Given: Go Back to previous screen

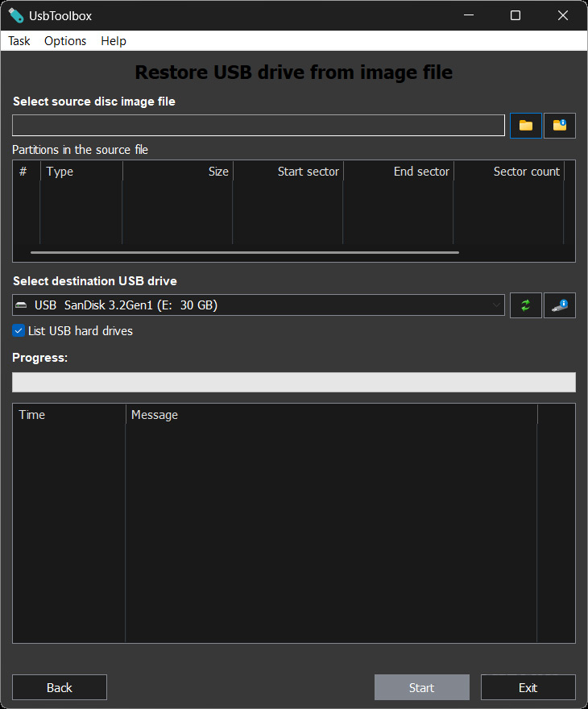Looking at the screenshot, I should [x=60, y=687].
